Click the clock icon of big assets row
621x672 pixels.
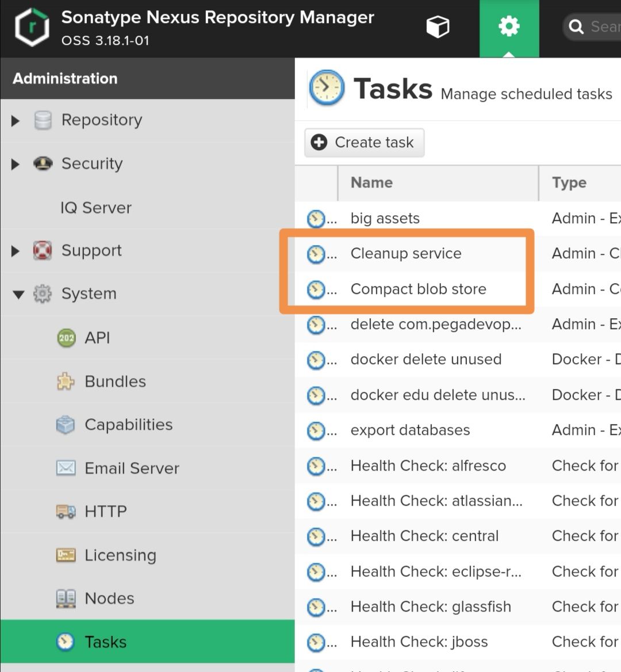coord(316,219)
